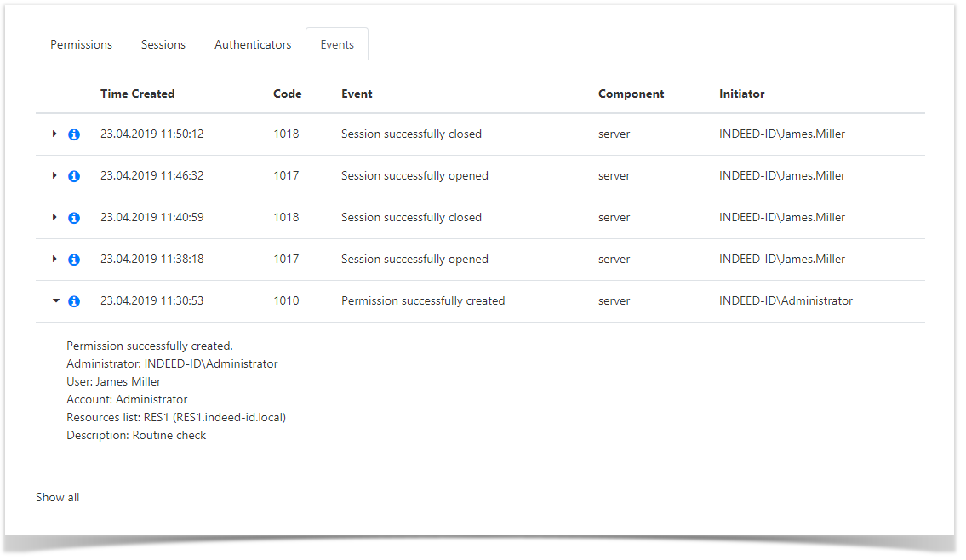
Task: Click the Event column header
Action: pos(356,94)
